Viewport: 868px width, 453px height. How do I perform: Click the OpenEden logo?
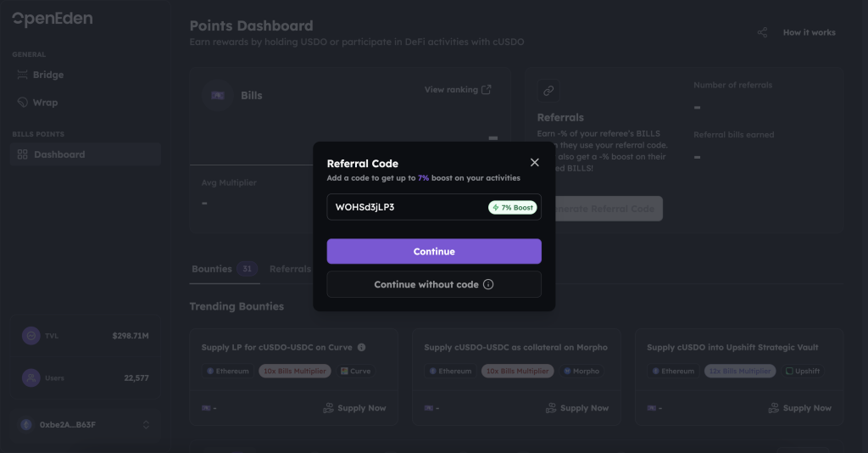point(53,19)
